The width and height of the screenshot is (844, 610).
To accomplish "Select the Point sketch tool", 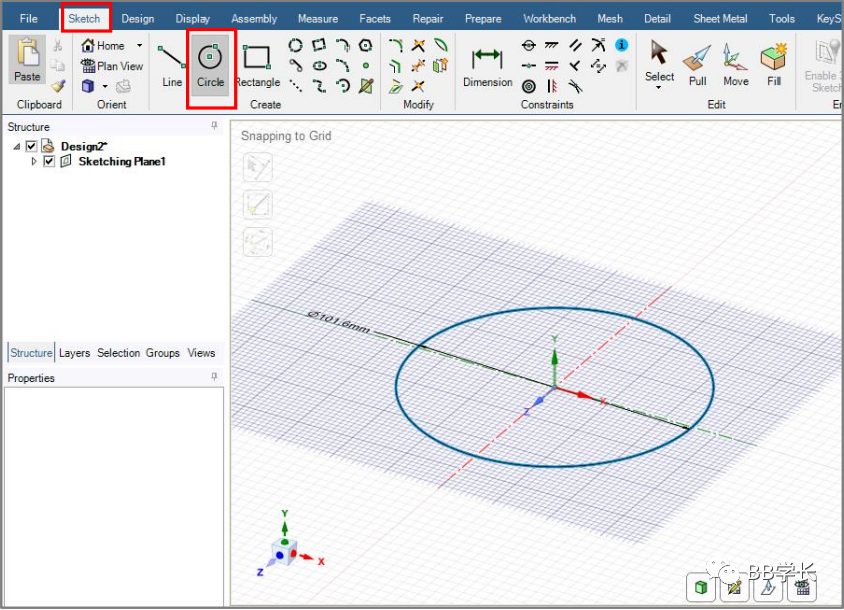I will point(366,66).
